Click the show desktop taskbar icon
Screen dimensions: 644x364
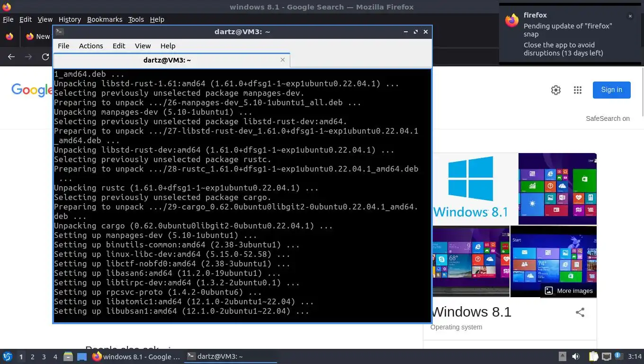coord(82,356)
